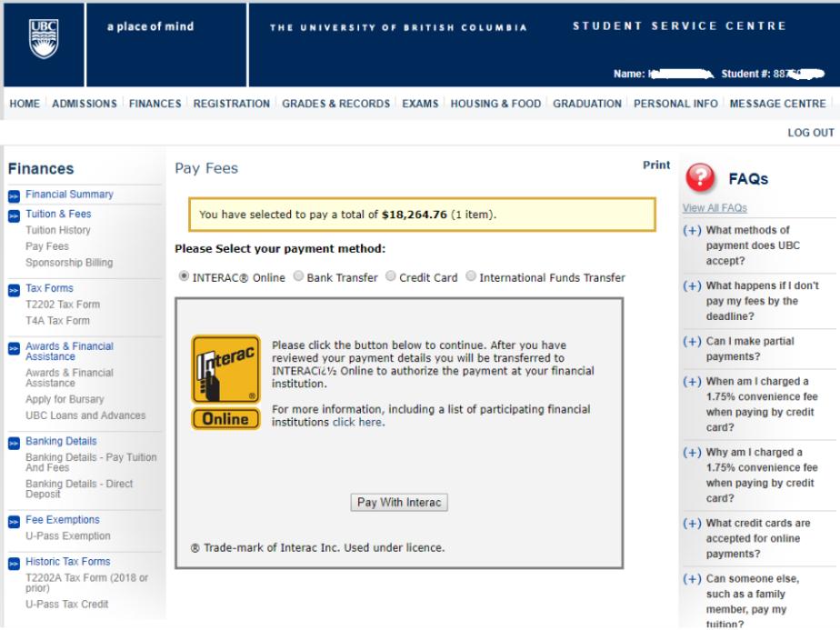
Task: Select the INTERAC Online payment method
Action: coord(184,275)
